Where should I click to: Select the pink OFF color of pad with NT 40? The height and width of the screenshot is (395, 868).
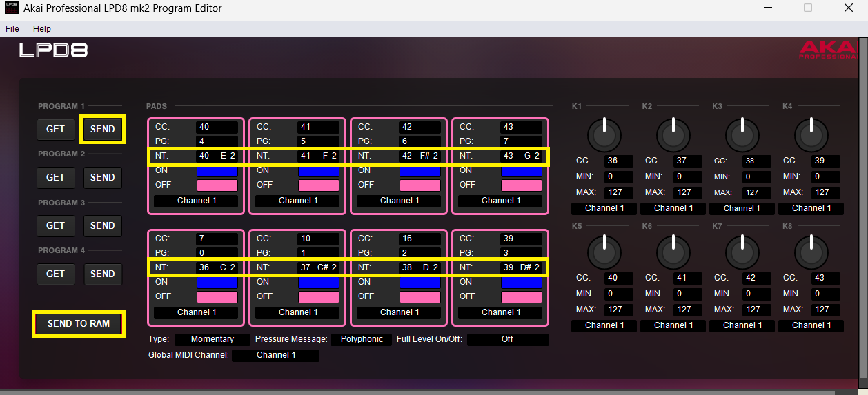[217, 185]
